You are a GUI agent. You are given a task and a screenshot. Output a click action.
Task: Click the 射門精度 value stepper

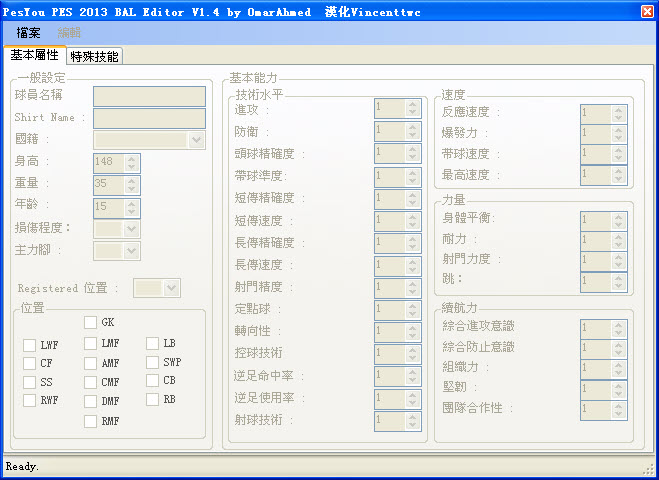click(x=398, y=288)
